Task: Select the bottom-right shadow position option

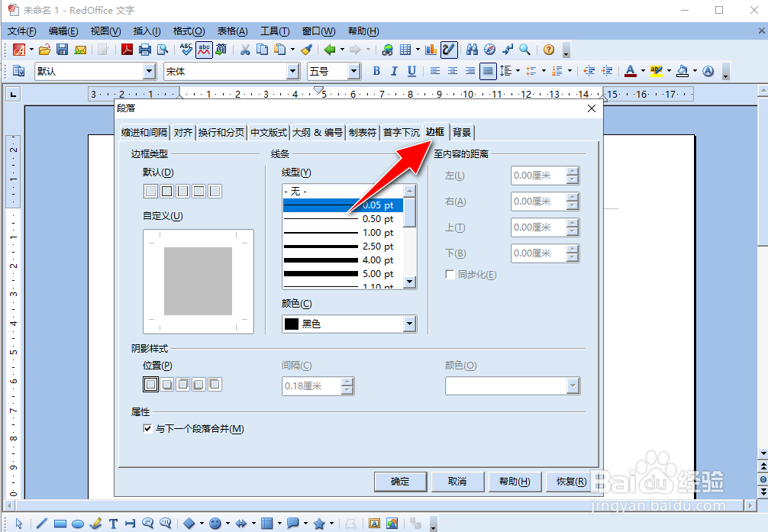Action: [167, 384]
